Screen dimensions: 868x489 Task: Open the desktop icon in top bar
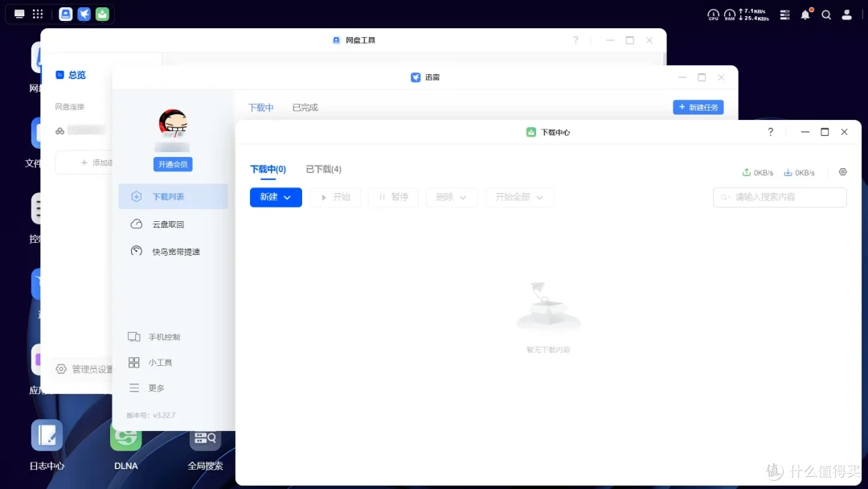click(19, 14)
